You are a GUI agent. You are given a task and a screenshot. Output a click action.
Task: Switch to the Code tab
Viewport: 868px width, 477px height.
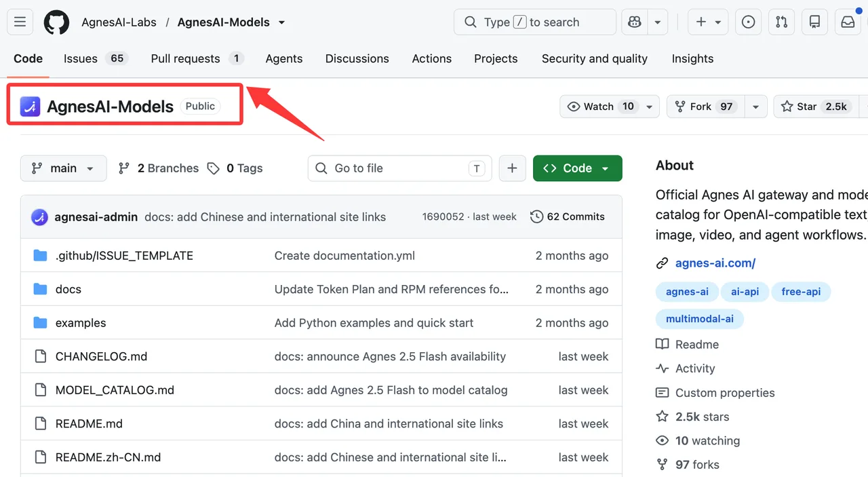pyautogui.click(x=28, y=59)
